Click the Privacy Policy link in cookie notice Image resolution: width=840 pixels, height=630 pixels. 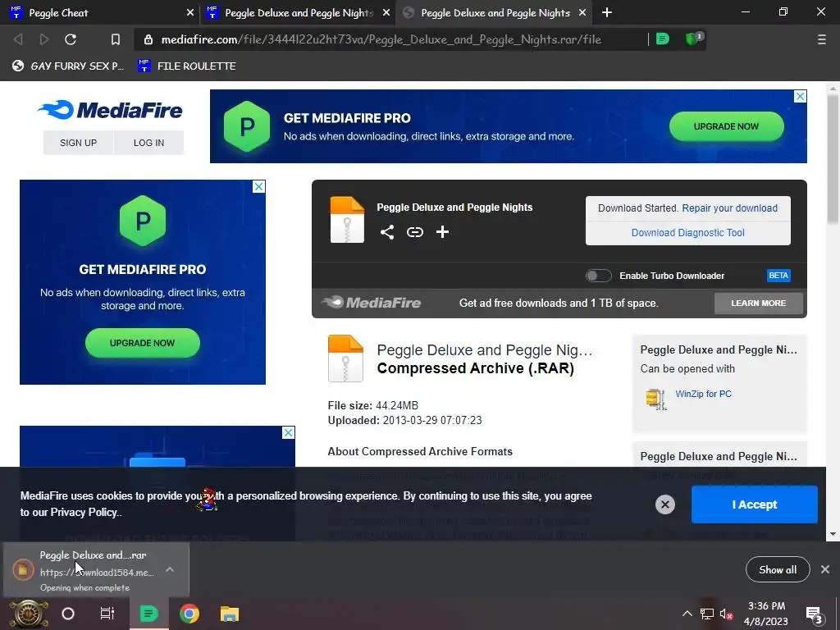click(84, 513)
